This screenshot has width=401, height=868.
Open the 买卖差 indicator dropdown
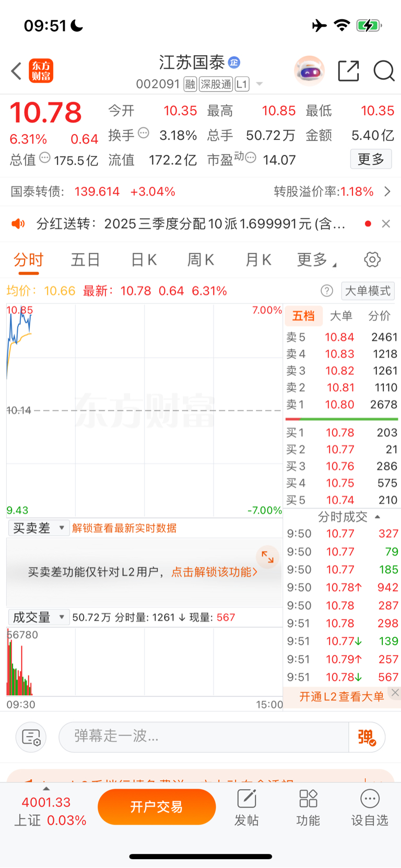click(39, 528)
